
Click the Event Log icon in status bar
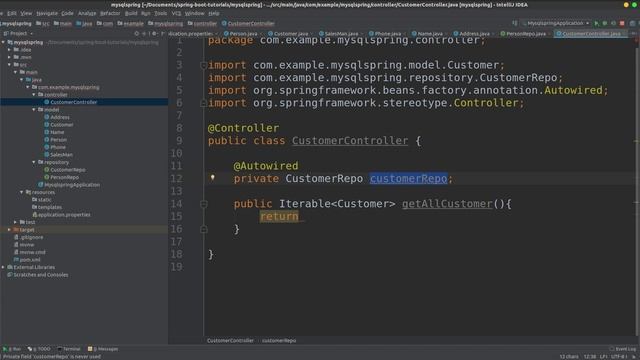point(612,349)
